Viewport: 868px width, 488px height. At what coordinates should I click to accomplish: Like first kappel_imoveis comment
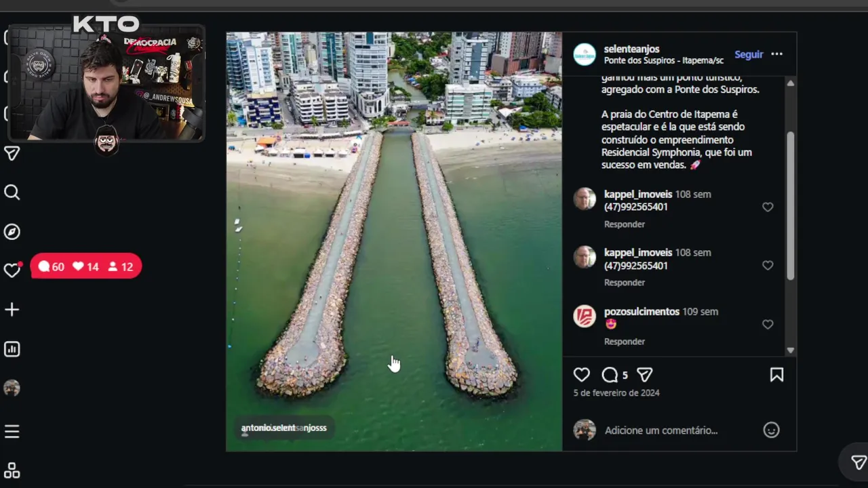click(x=768, y=207)
